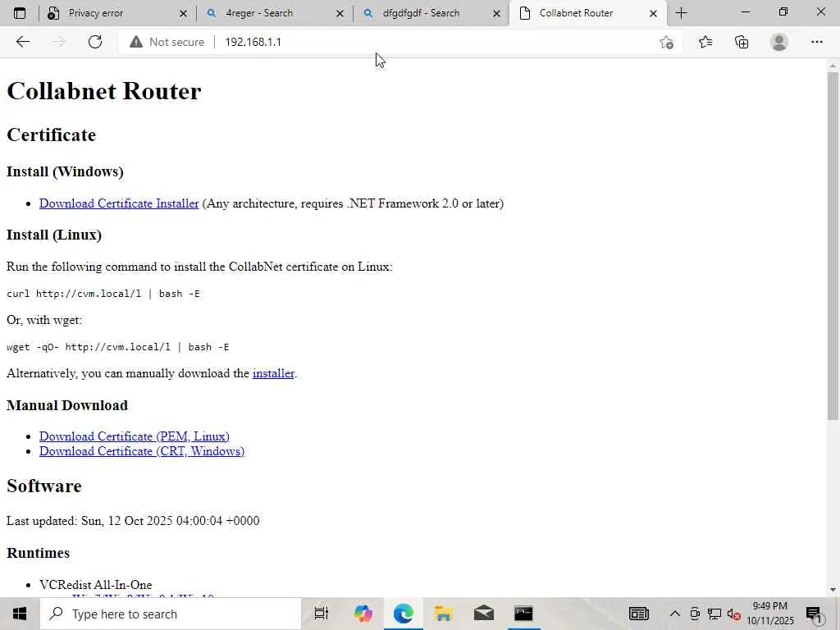Go back to the previous page

coord(22,42)
